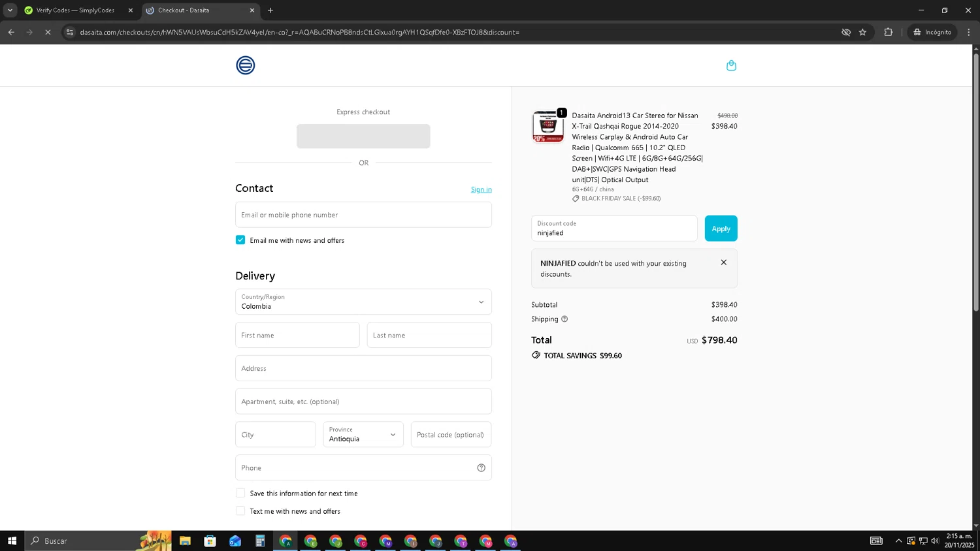The image size is (980, 551).
Task: Click the Dasaita logo in the header
Action: pyautogui.click(x=246, y=65)
